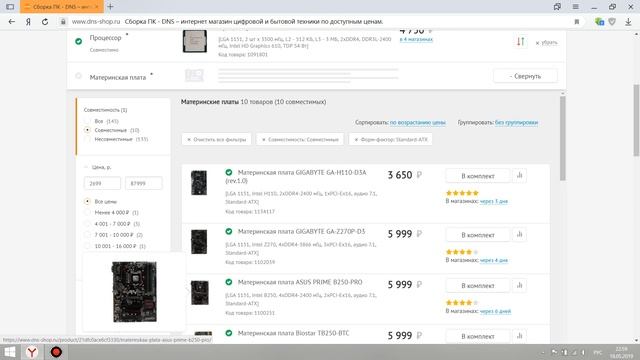Compare GIGABYTE GA-H110-D3A chart icon
The width and height of the screenshot is (640, 360).
[520, 176]
